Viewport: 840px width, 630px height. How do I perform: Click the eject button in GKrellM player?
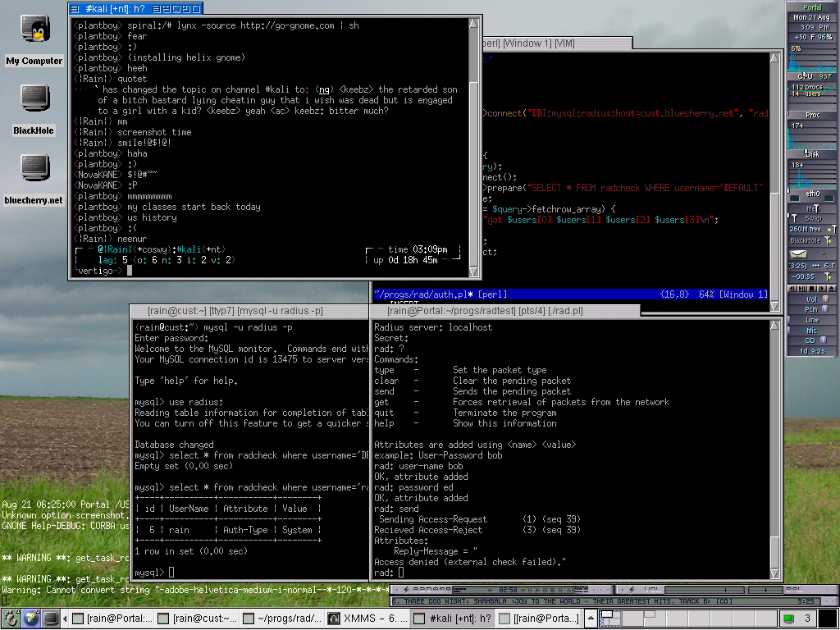830,288
